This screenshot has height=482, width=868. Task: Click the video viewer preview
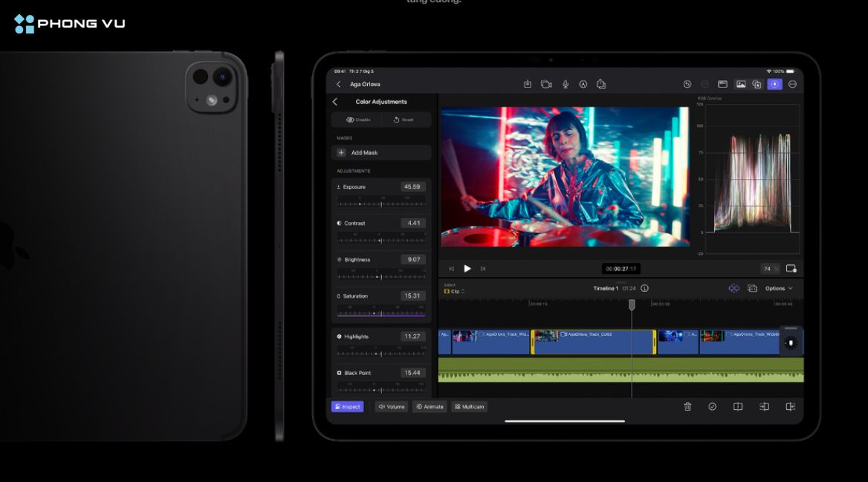click(566, 177)
